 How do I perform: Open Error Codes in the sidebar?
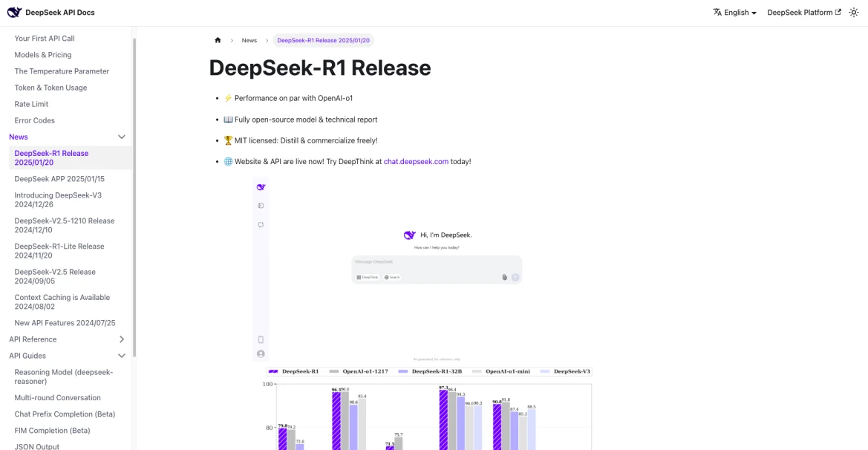click(34, 120)
